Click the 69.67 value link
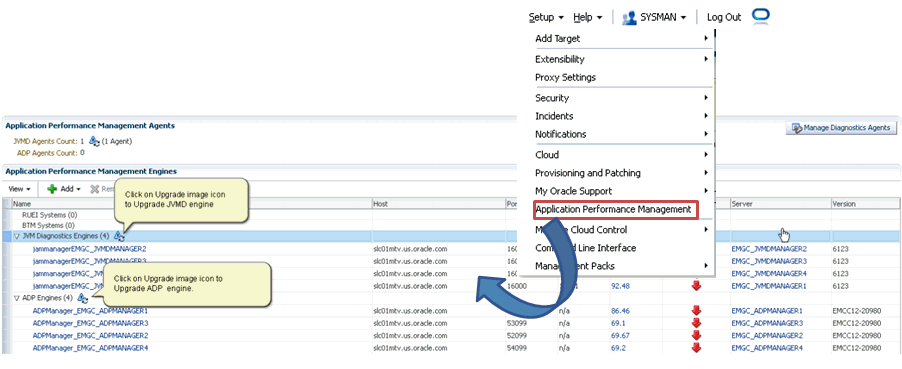Viewport: 902px width, 369px height. coord(620,335)
